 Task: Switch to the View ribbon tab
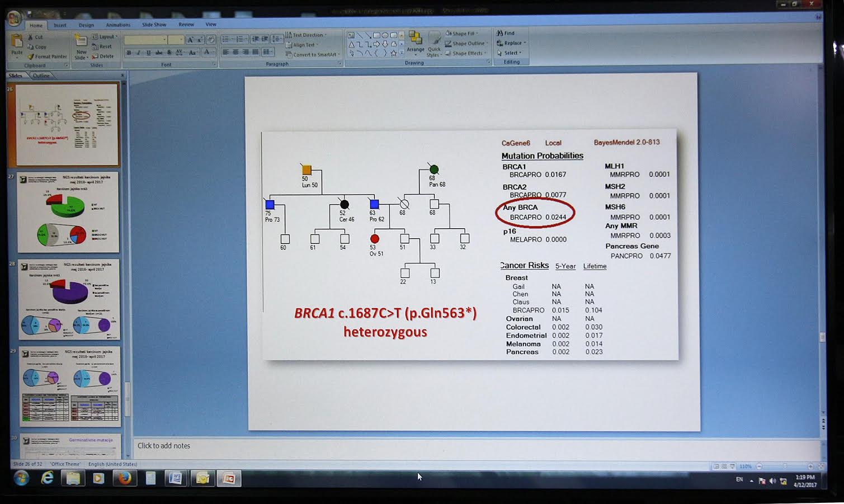tap(211, 25)
